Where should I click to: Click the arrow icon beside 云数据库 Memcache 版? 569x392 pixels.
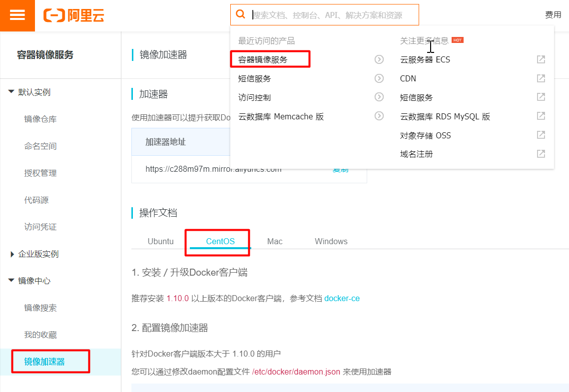coord(379,116)
